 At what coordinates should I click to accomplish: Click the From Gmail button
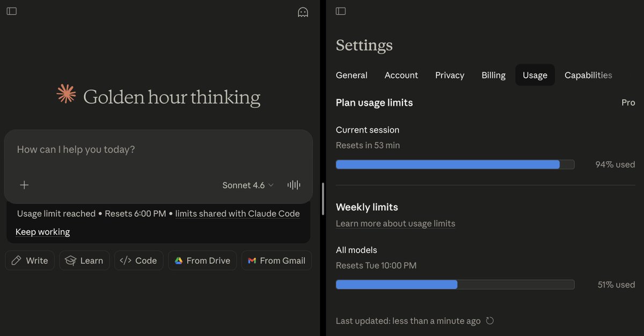pyautogui.click(x=276, y=260)
